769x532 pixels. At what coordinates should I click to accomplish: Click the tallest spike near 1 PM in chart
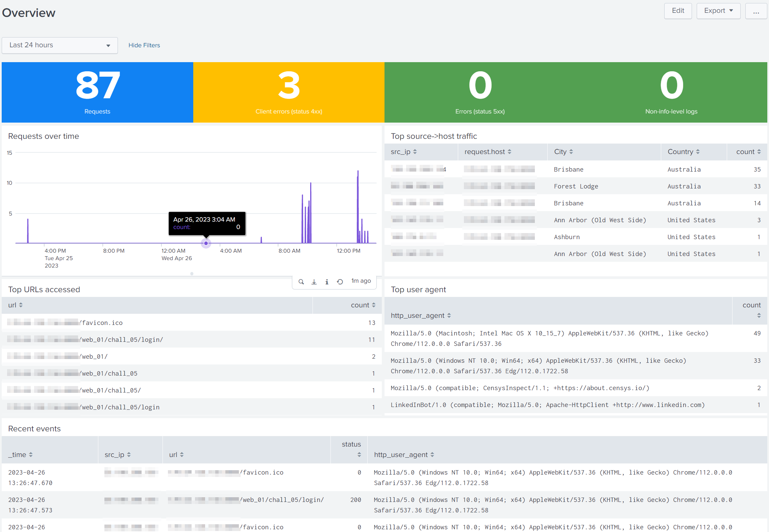pos(358,206)
